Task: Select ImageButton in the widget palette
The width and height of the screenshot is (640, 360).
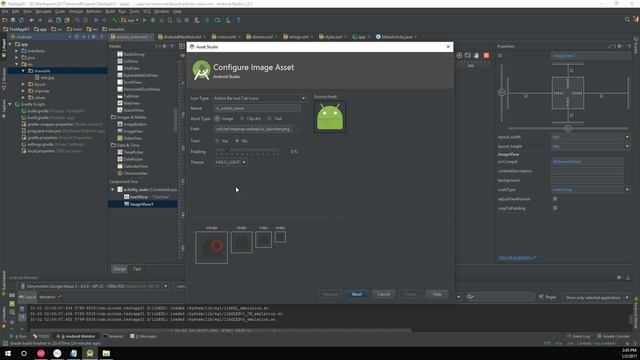Action: point(135,124)
